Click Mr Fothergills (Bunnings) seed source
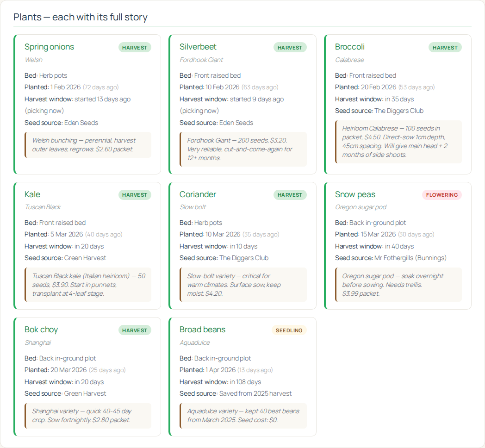The height and width of the screenshot is (448, 485). pos(410,258)
